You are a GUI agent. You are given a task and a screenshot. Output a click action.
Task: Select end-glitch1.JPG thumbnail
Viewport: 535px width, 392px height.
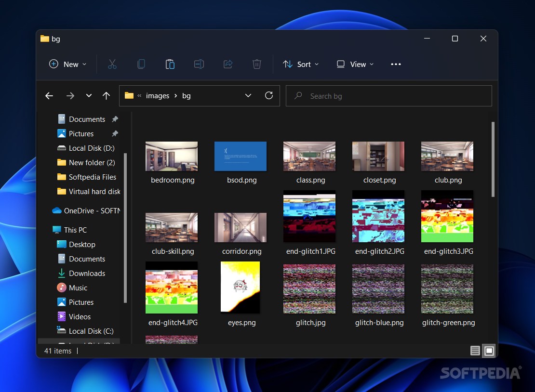[x=309, y=216]
